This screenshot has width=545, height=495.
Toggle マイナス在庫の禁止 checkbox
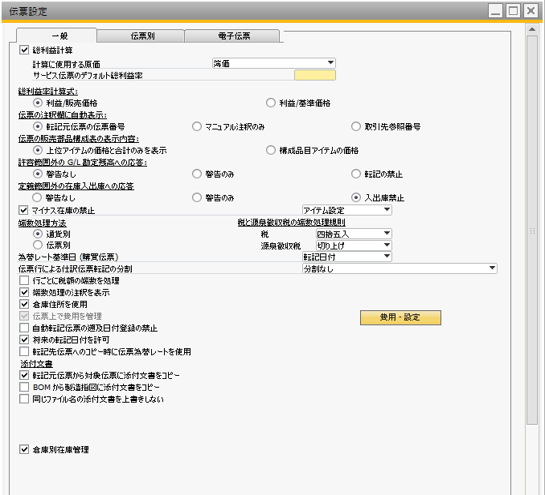tap(23, 210)
